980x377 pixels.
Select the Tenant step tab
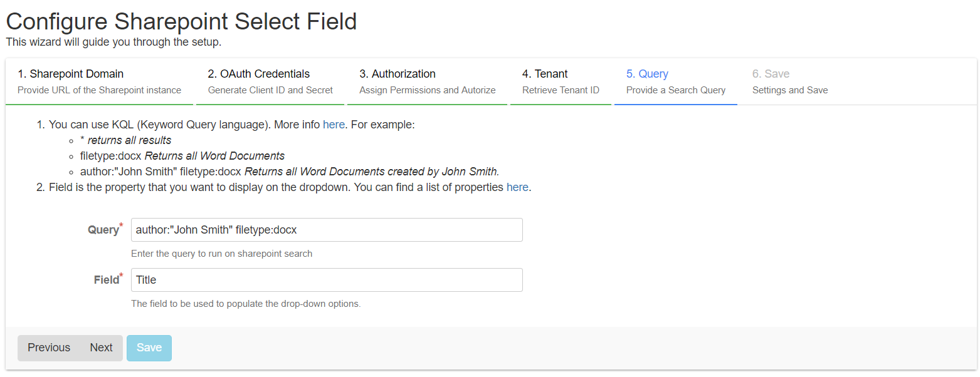click(561, 81)
